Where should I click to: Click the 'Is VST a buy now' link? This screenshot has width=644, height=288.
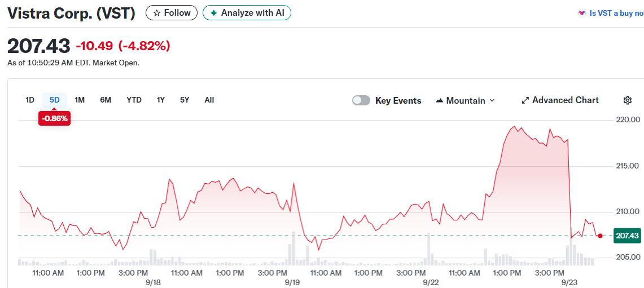coord(616,13)
